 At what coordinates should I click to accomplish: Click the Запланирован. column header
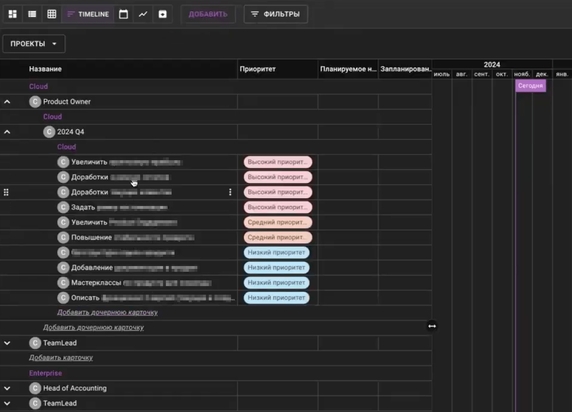point(406,69)
